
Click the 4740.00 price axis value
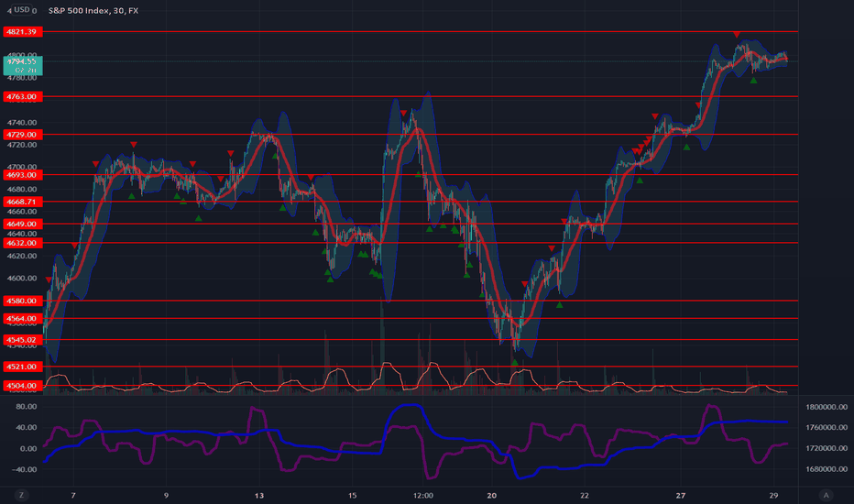point(22,123)
